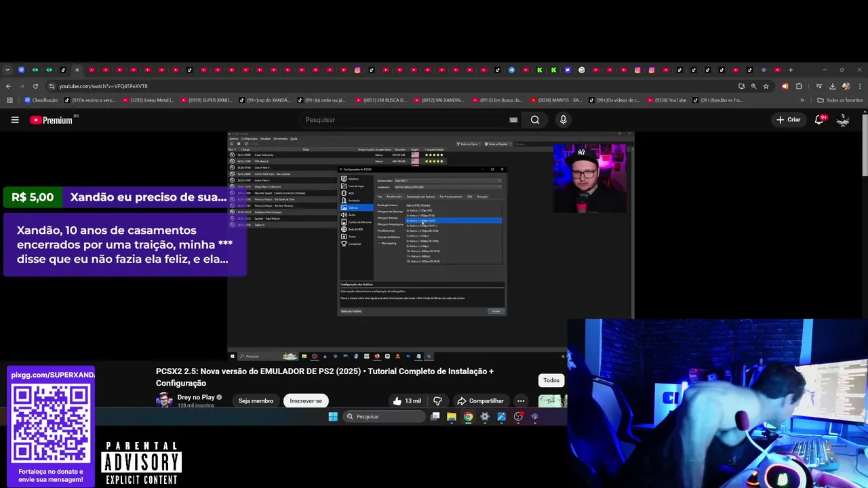Screen dimensions: 868x488
Task: Share the video with Compartilhar
Action: tap(480, 401)
